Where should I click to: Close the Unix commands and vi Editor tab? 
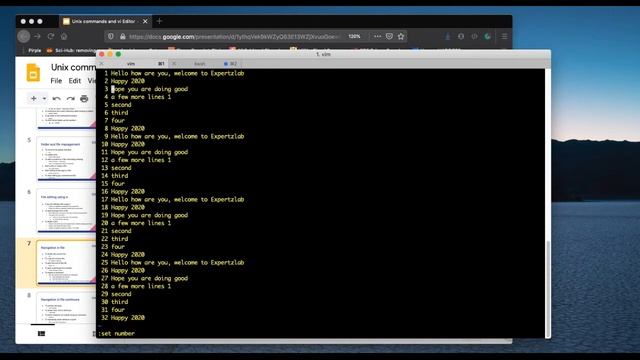145,21
